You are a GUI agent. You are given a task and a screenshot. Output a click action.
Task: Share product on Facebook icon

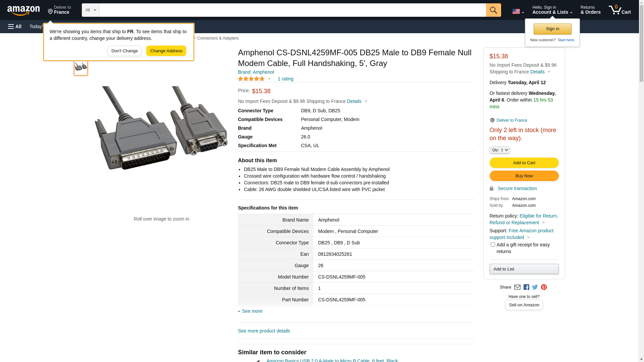[526, 287]
